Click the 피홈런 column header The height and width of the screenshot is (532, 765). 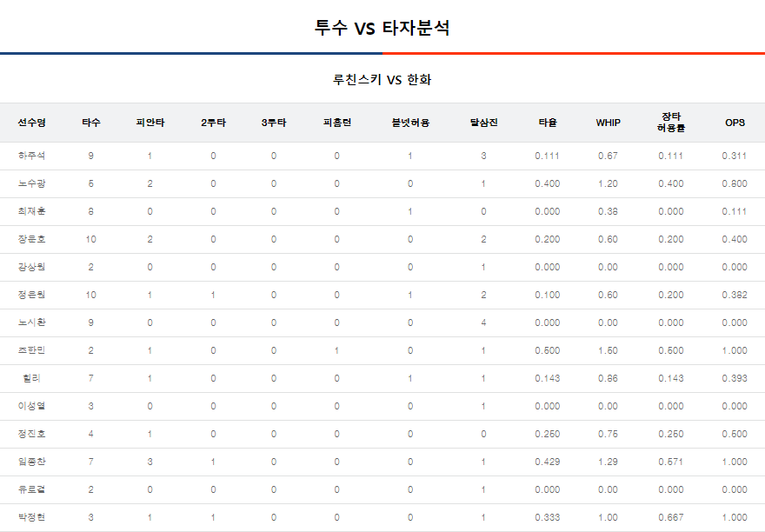point(336,123)
